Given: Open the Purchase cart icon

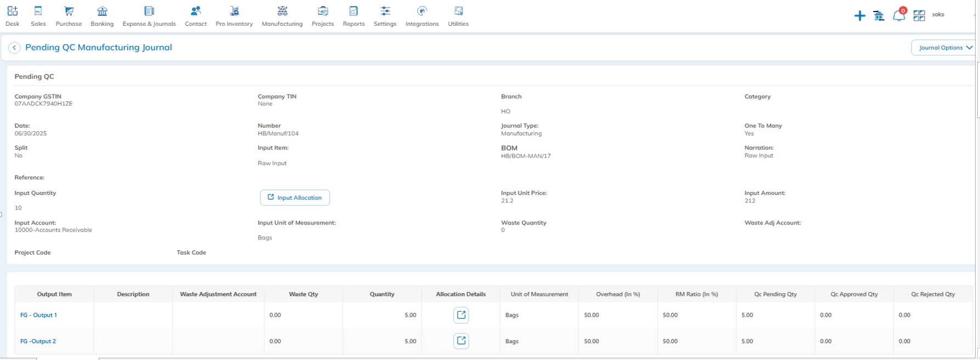Looking at the screenshot, I should (69, 11).
